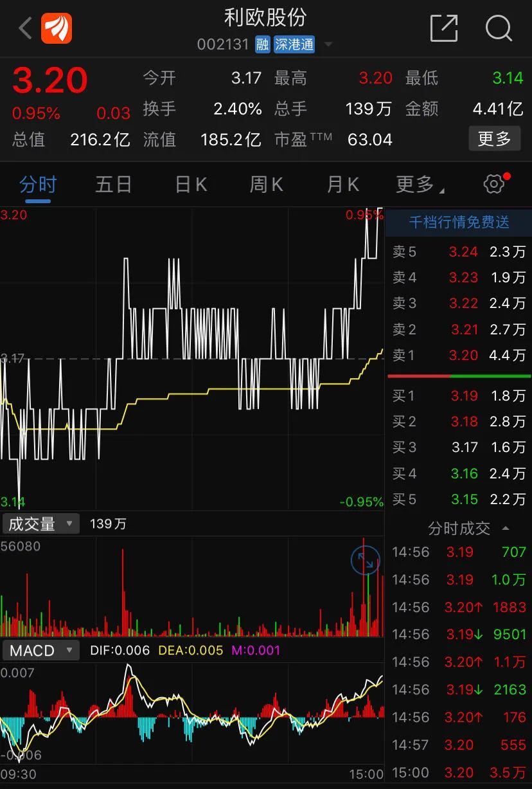Screen dimensions: 532x789
Task: Tap the 市盈TTM 63.04 value
Action: [x=369, y=139]
